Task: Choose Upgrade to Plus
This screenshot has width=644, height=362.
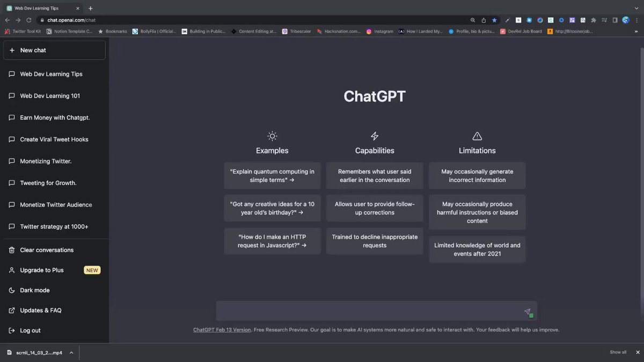Action: (54, 270)
